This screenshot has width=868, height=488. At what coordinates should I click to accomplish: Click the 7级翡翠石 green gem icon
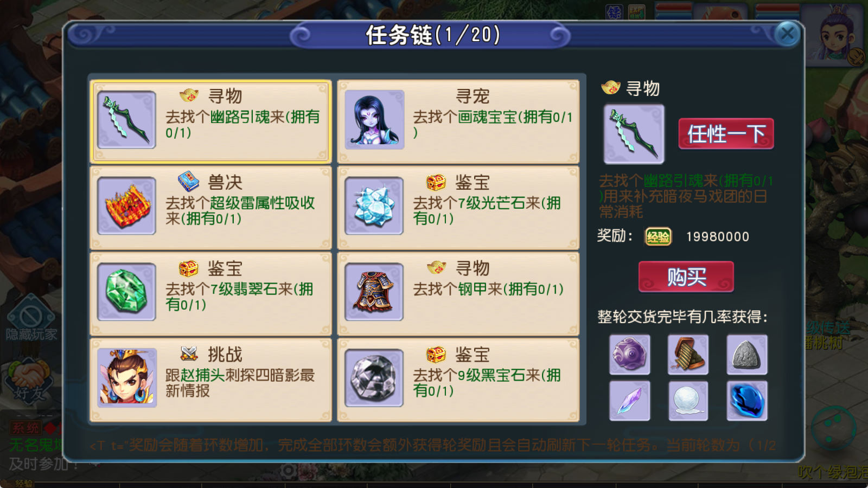click(126, 292)
